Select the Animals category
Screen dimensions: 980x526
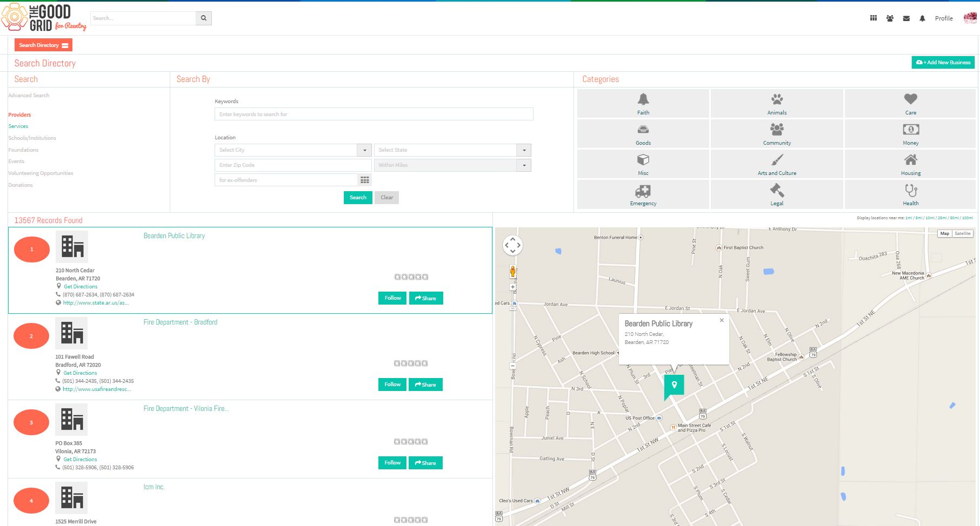(777, 104)
